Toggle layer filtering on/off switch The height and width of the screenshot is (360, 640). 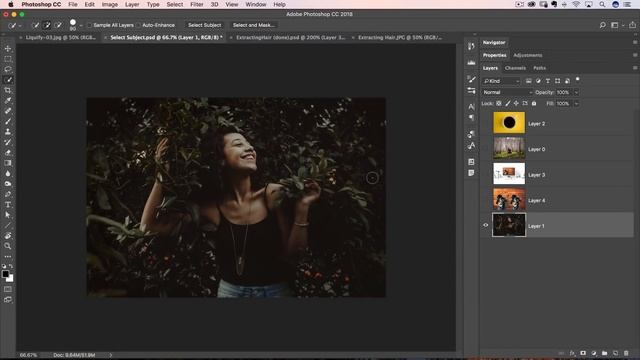coord(578,80)
